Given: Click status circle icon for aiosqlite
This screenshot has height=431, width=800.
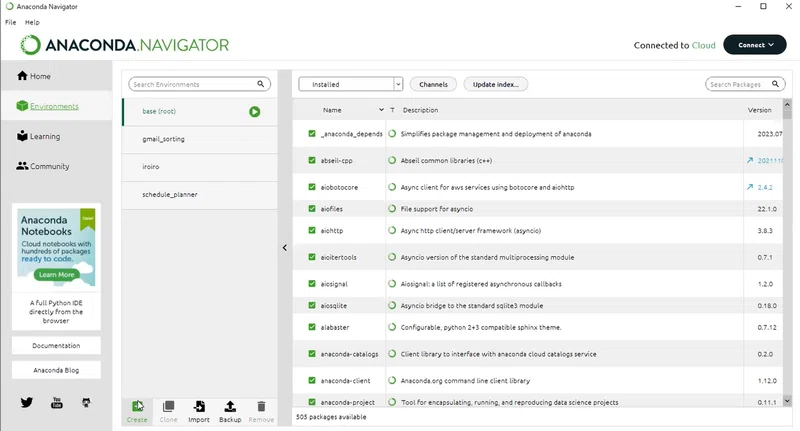Looking at the screenshot, I should point(392,306).
